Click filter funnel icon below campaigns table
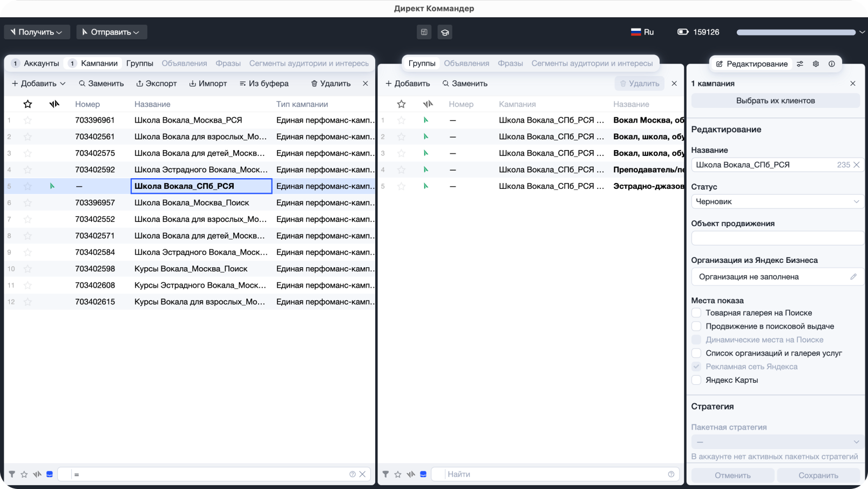The width and height of the screenshot is (868, 489). [12, 474]
